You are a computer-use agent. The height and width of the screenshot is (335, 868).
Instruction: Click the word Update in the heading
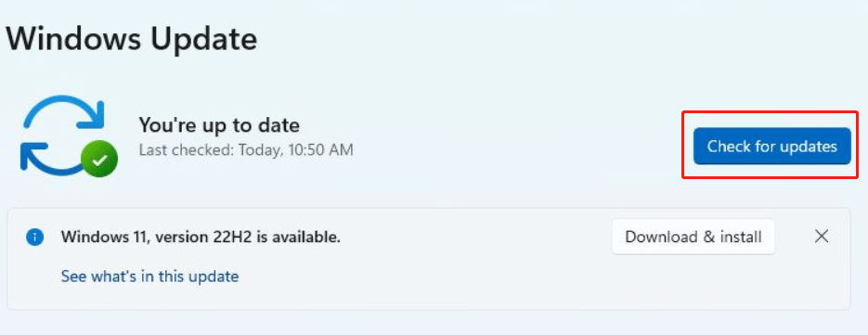205,41
